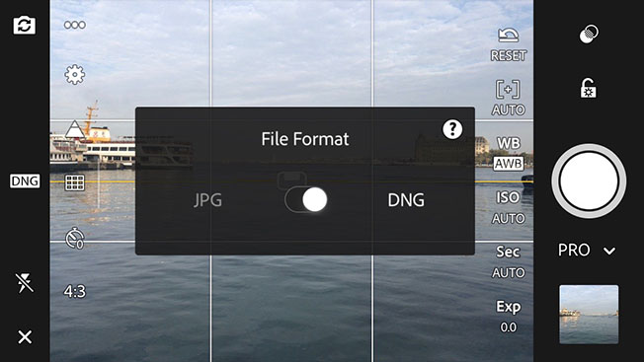
Task: Toggle the highlight clipping triangle icon
Action: 75,129
